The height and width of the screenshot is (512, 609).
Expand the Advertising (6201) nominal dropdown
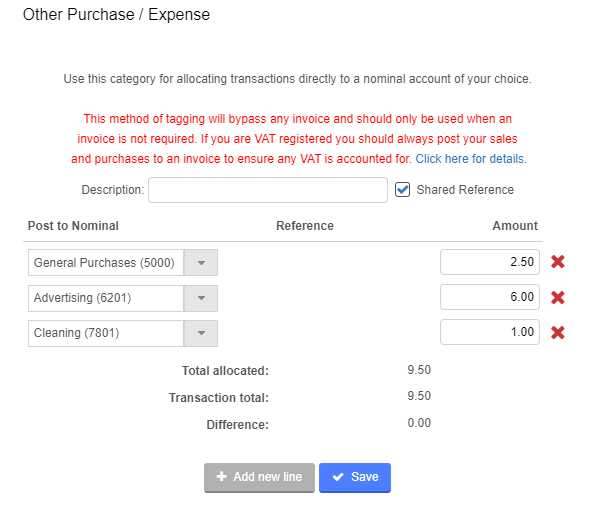tap(201, 298)
